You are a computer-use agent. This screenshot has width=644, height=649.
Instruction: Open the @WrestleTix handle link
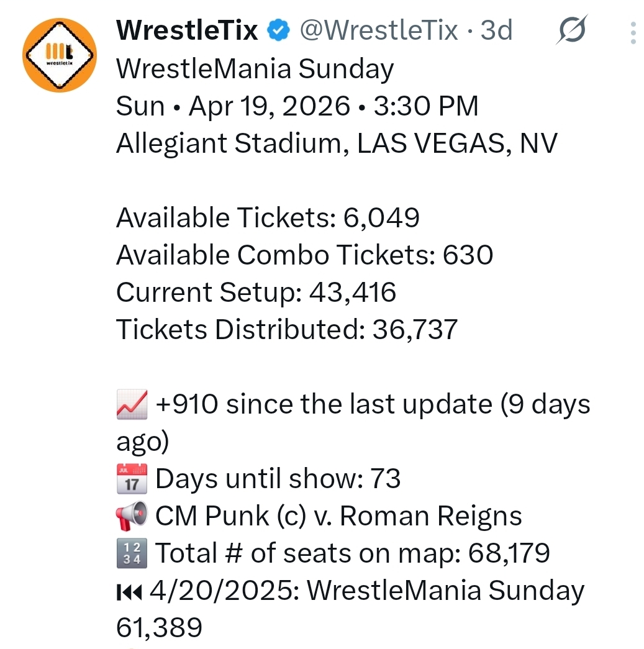(379, 30)
